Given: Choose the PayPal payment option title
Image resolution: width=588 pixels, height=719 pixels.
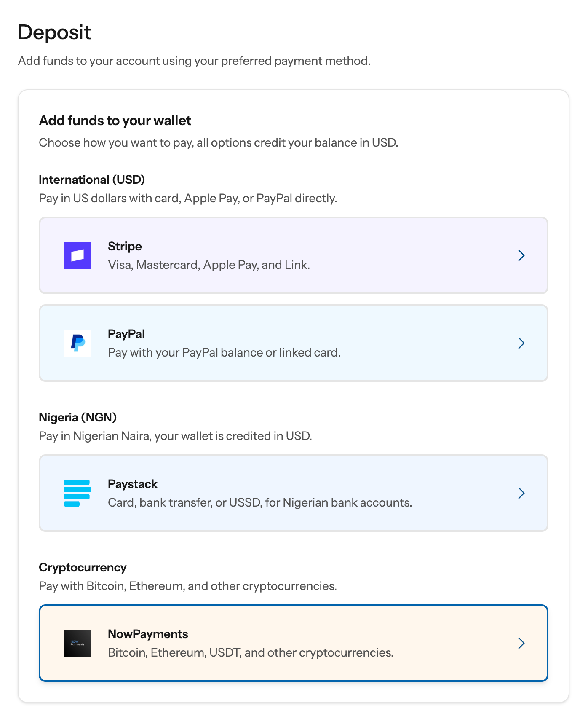Looking at the screenshot, I should click(126, 334).
